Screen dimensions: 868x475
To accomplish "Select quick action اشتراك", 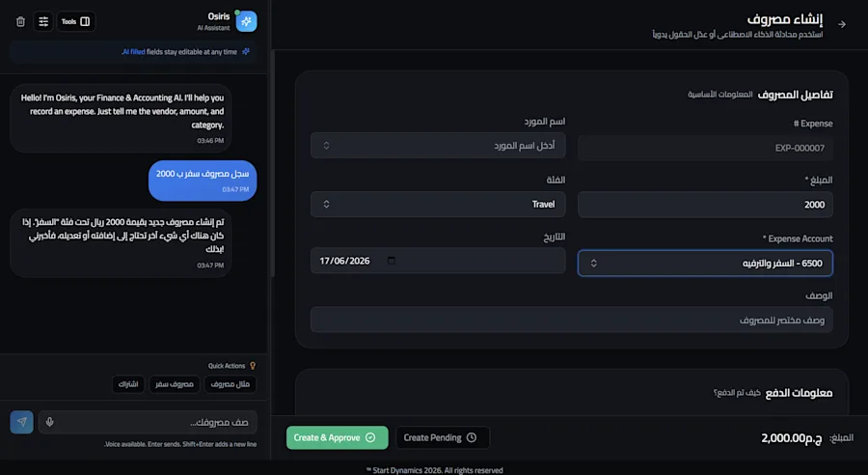I will (x=128, y=384).
